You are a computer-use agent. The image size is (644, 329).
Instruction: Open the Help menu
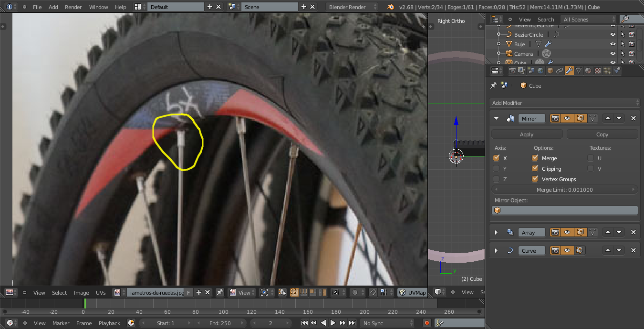click(121, 7)
